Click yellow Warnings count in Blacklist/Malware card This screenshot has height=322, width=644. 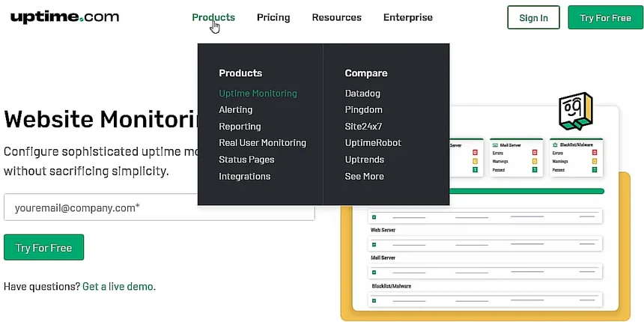(595, 162)
